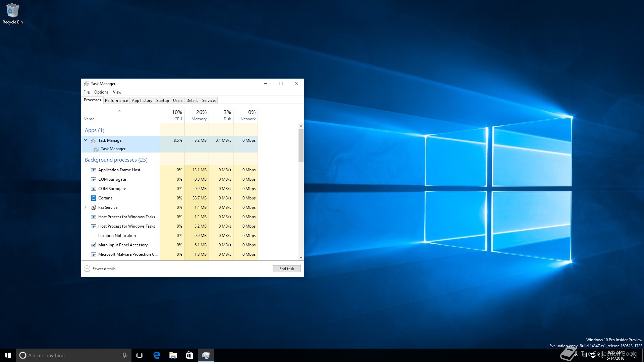This screenshot has height=362, width=644.
Task: Click the End task button
Action: (x=286, y=269)
